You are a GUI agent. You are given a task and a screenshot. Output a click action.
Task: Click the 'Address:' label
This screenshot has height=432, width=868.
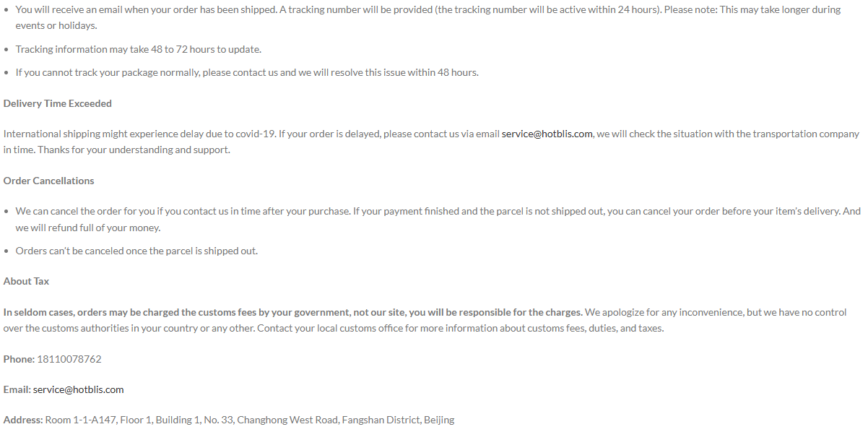pyautogui.click(x=23, y=420)
